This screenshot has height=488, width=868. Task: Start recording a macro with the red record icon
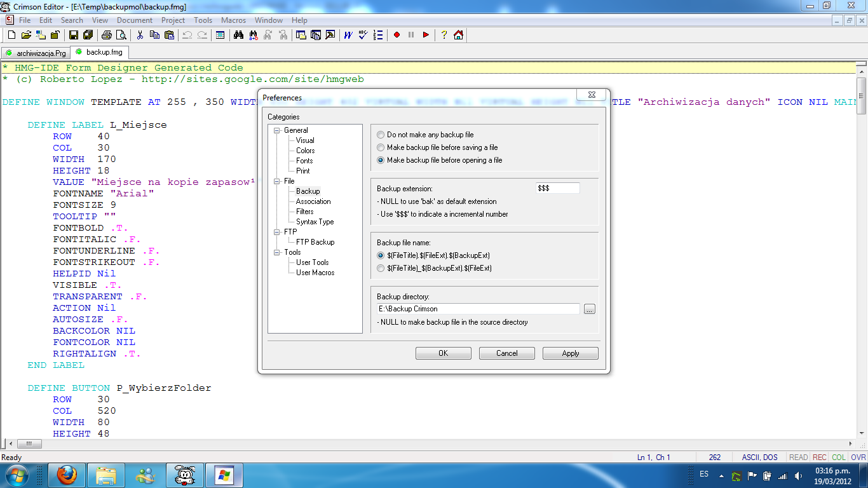click(x=398, y=35)
